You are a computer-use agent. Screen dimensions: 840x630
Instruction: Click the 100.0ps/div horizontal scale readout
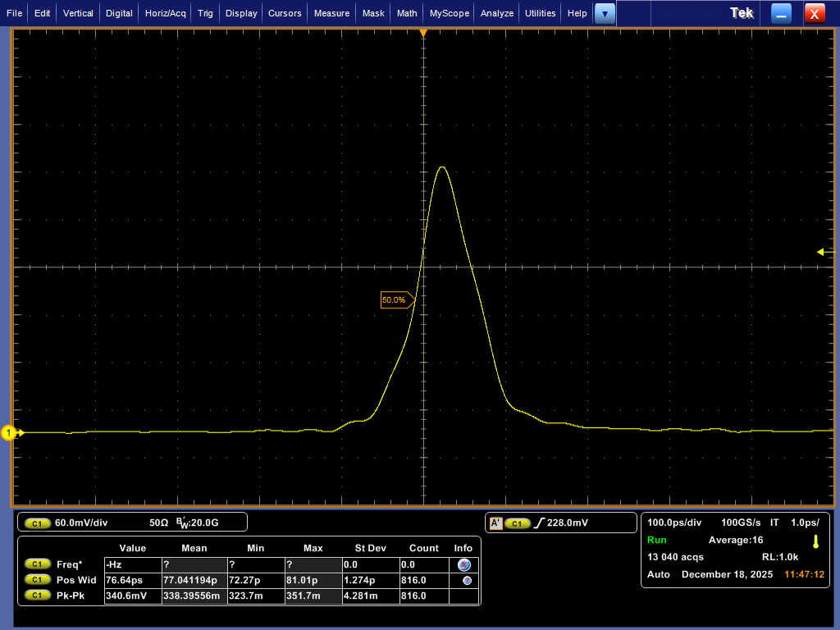[674, 523]
